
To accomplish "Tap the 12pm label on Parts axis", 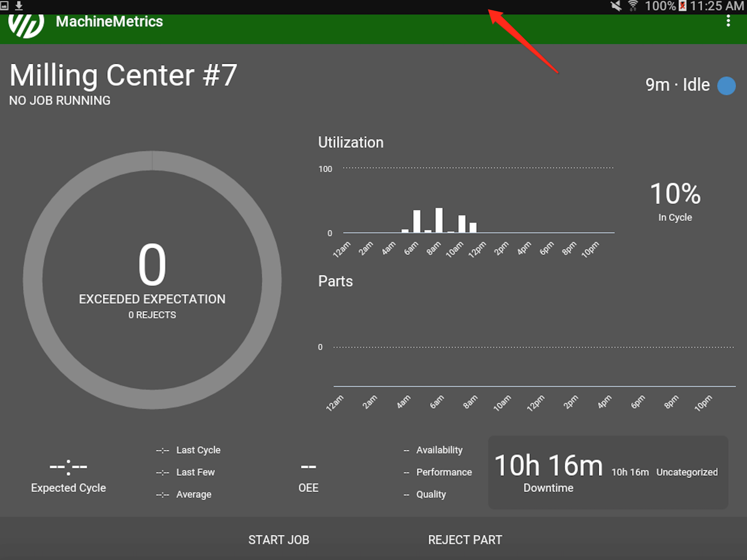I will (536, 403).
